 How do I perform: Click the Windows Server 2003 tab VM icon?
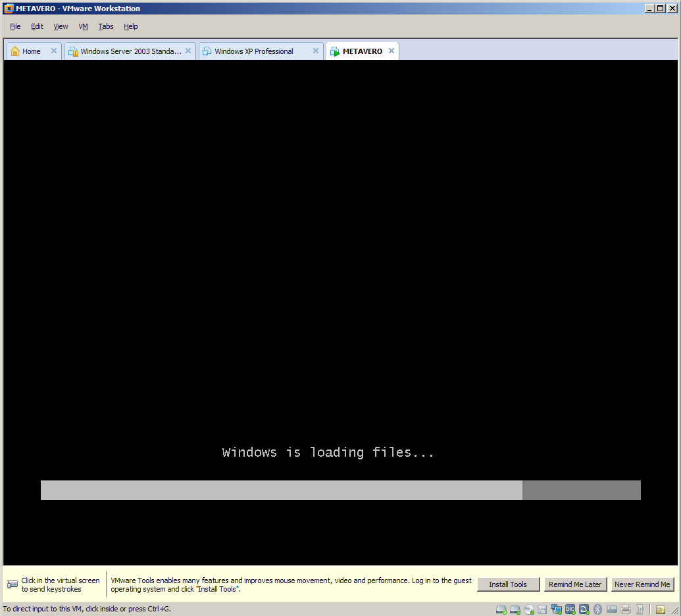pos(74,51)
